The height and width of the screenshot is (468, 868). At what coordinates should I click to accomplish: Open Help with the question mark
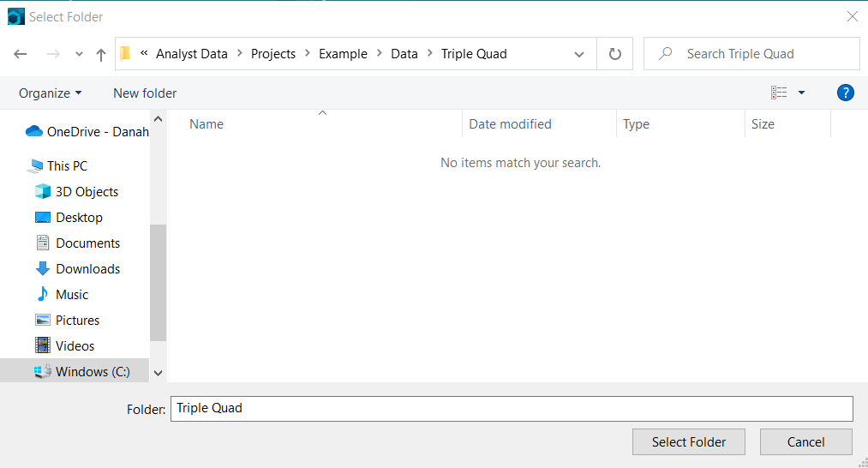click(x=846, y=93)
